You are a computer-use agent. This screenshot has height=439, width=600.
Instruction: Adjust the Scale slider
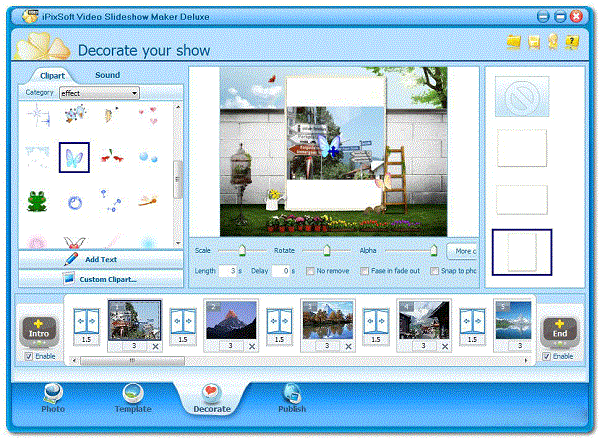[x=242, y=250]
